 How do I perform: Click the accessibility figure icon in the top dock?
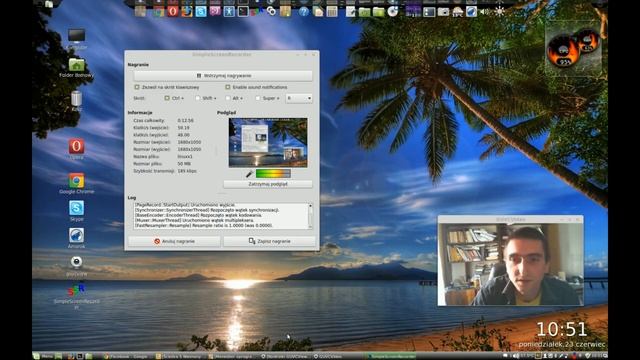pyautogui.click(x=229, y=11)
